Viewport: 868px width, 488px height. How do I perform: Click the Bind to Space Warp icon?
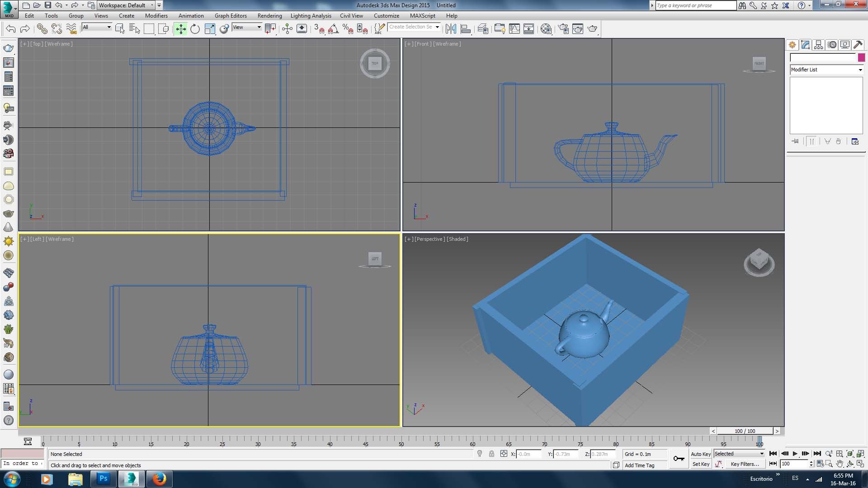(x=71, y=29)
